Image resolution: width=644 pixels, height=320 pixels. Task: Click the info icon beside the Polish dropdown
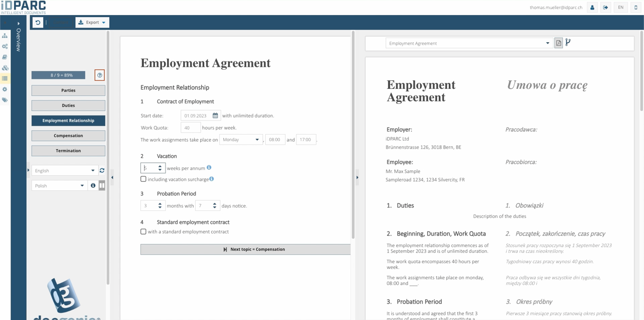click(93, 186)
